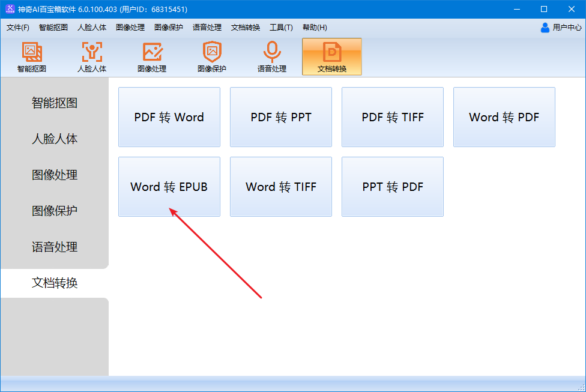Open the 图像处理 menu bar item

coord(130,27)
